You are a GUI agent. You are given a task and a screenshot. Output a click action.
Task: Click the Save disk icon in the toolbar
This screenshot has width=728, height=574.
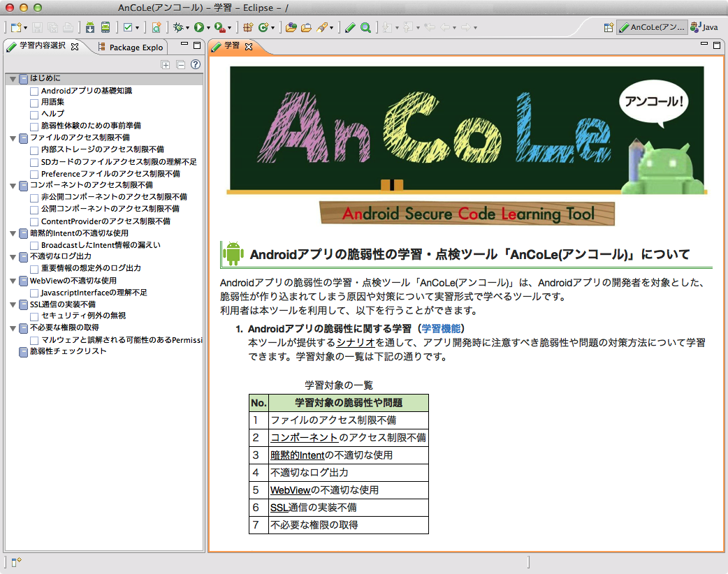(38, 28)
